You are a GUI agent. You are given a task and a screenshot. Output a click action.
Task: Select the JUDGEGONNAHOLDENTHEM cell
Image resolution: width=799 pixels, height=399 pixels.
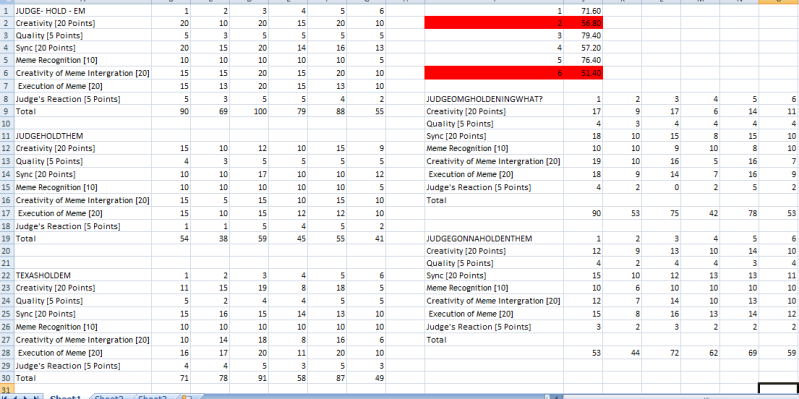pyautogui.click(x=493, y=238)
